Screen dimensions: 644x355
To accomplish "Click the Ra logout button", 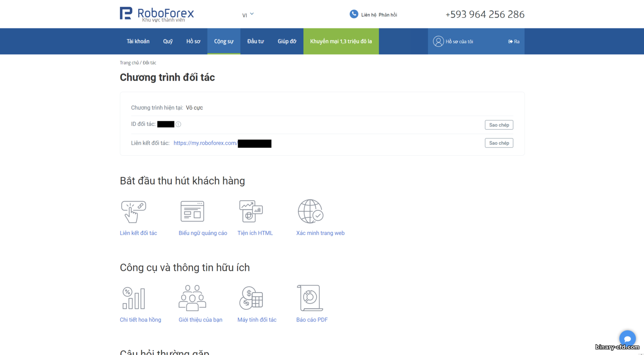I will pos(514,42).
